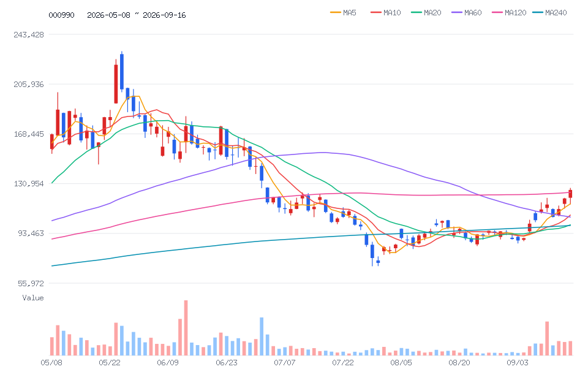
Task: Toggle the MA240 legend entry
Action: click(550, 13)
